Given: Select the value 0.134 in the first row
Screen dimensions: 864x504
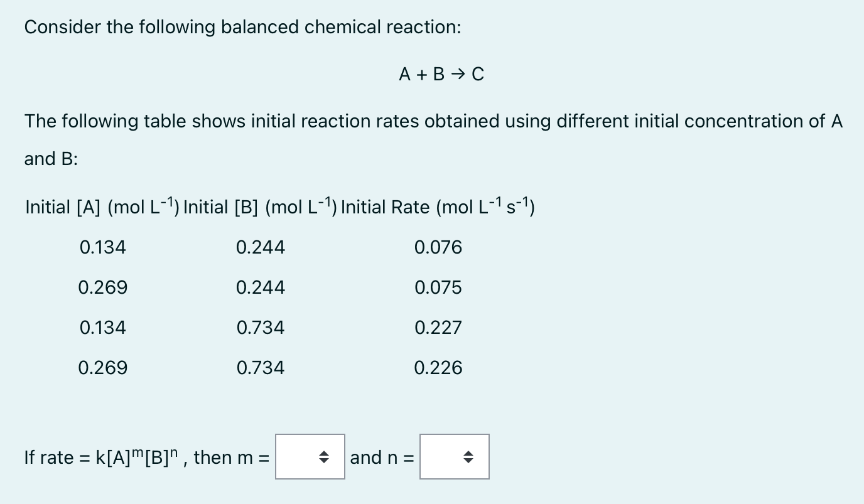Looking at the screenshot, I should pyautogui.click(x=102, y=247).
